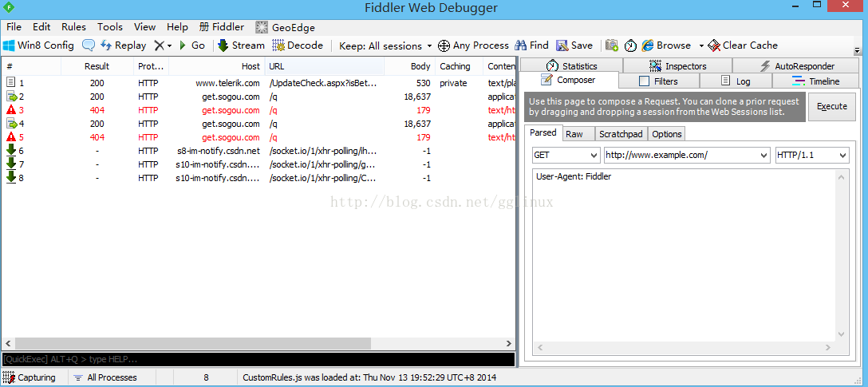Open Win8 Config with the Windows logo
Viewport: 868px width, 387px height.
tap(38, 45)
